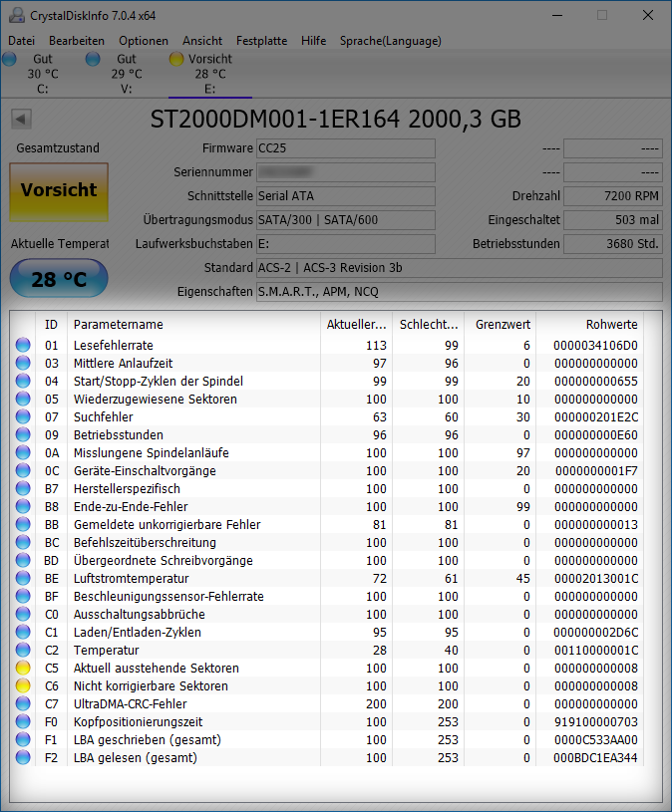
Task: Click raw value 0000034106D0
Action: 595,346
